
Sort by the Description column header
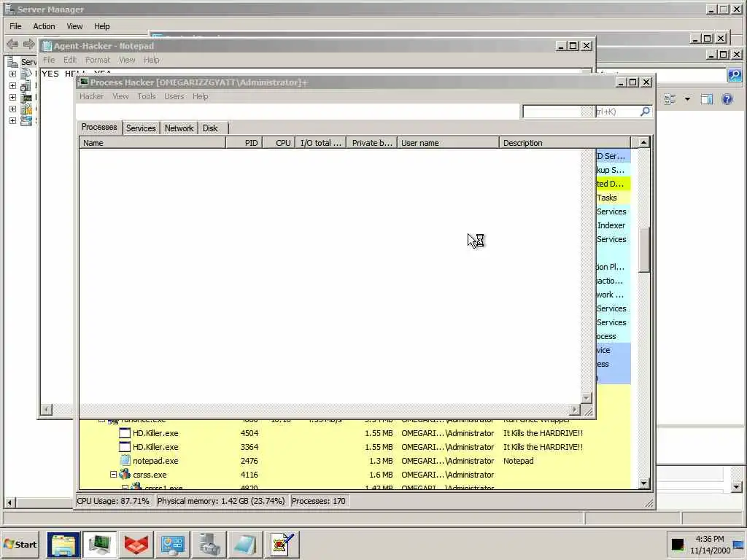565,143
